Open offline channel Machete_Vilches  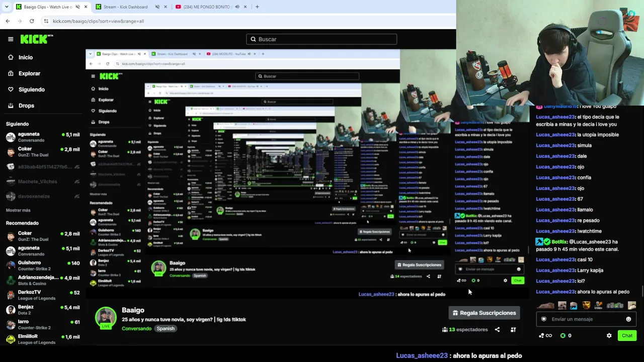pyautogui.click(x=43, y=182)
